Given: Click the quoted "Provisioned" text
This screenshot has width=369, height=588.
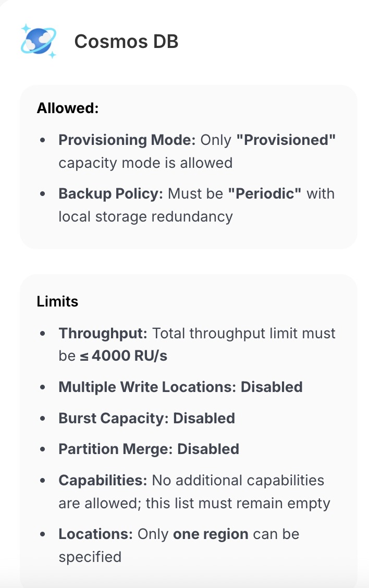Looking at the screenshot, I should pos(286,140).
